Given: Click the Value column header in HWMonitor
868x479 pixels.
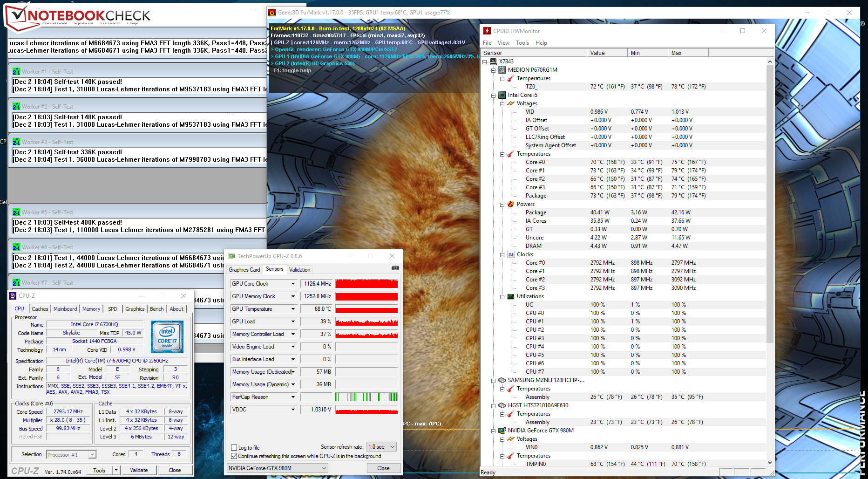Looking at the screenshot, I should click(607, 53).
